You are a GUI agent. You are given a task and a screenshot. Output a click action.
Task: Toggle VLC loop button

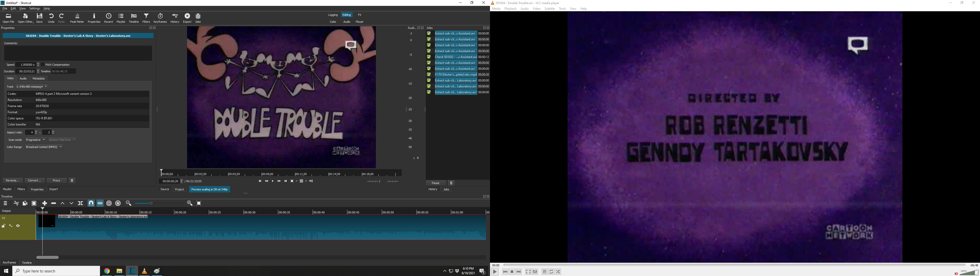point(551,272)
